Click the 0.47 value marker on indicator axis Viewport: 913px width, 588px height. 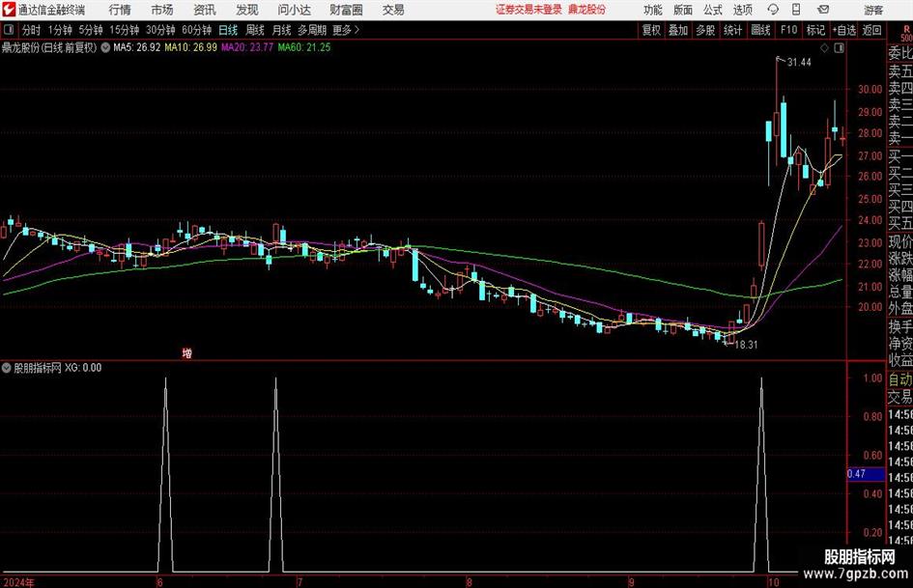coord(866,474)
